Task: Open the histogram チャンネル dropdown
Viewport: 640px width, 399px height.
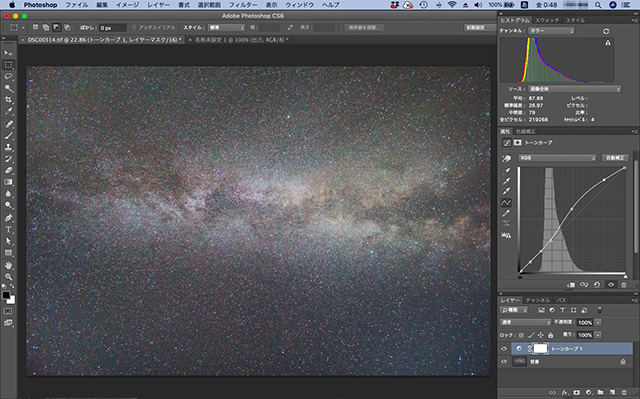Action: (x=551, y=31)
